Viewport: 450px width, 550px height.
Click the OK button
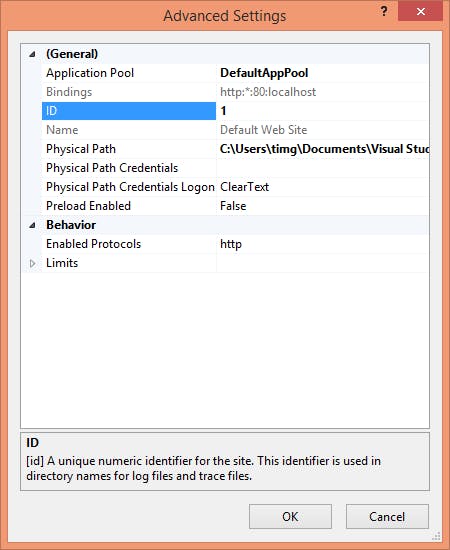point(290,516)
